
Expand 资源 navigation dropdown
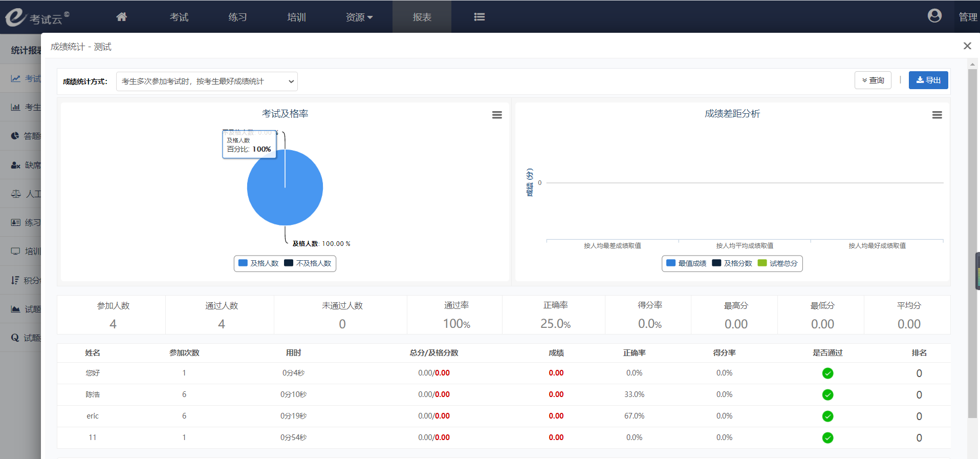pos(359,17)
